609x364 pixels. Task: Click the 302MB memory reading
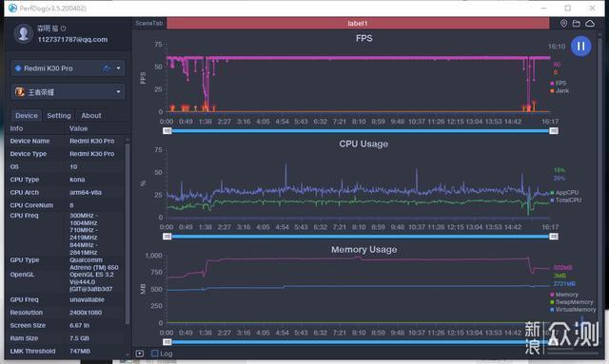(562, 268)
